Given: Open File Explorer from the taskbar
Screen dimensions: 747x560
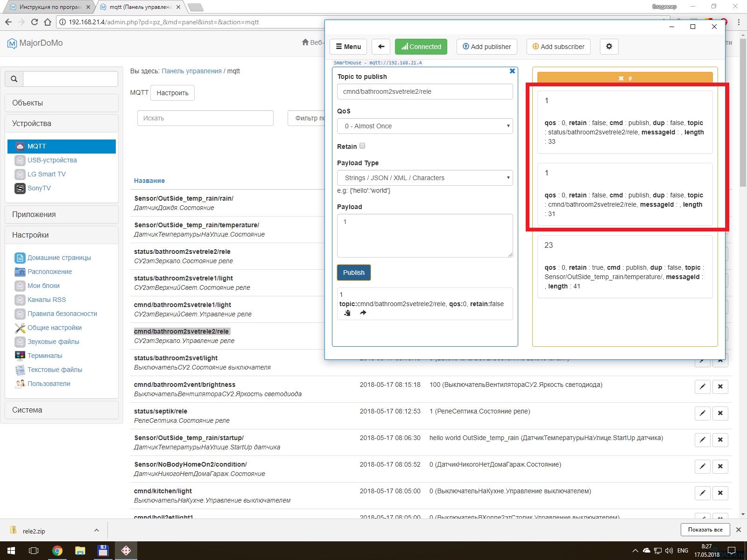Looking at the screenshot, I should coord(80,551).
